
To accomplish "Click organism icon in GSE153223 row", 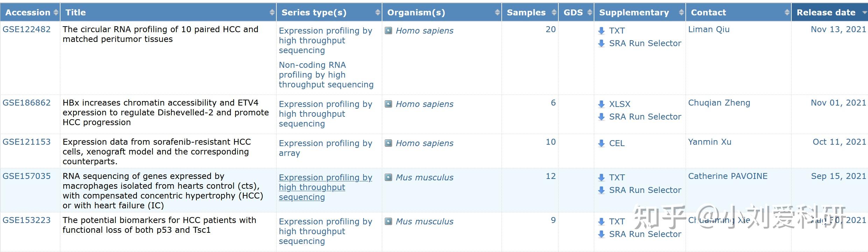I will click(x=388, y=221).
